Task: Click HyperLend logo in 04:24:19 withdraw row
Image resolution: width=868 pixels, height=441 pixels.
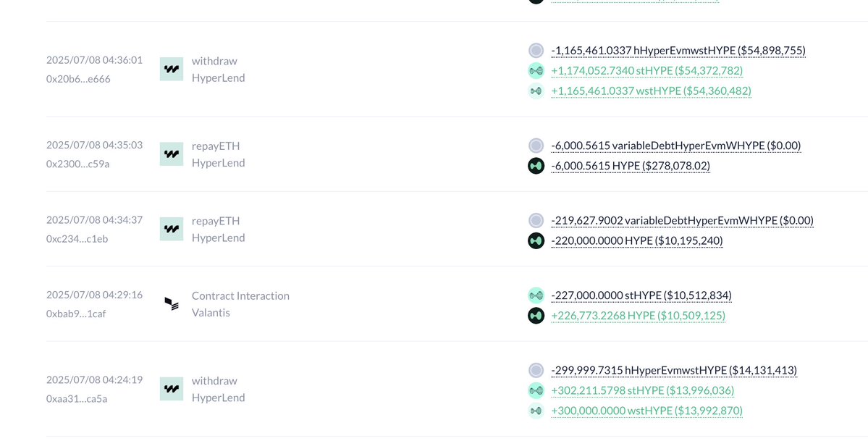Action: (x=172, y=389)
